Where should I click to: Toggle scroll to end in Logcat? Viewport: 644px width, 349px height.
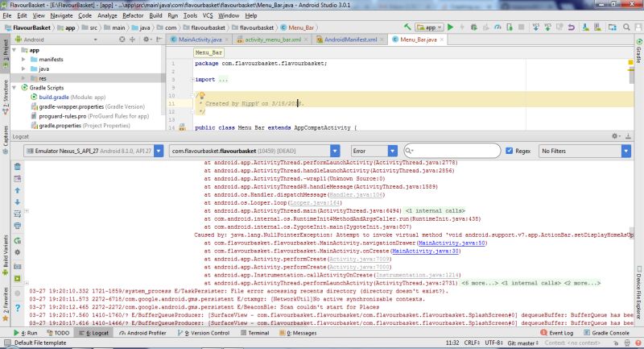tap(17, 178)
